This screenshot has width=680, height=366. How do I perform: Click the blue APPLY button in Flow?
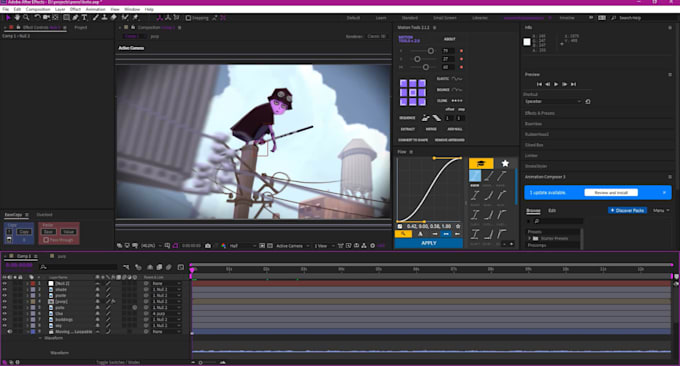tap(428, 243)
